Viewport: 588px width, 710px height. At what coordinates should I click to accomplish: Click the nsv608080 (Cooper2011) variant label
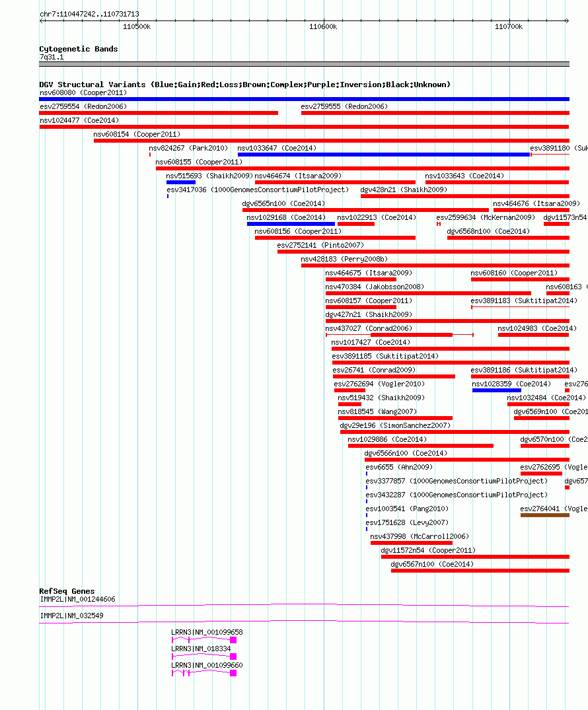[83, 93]
